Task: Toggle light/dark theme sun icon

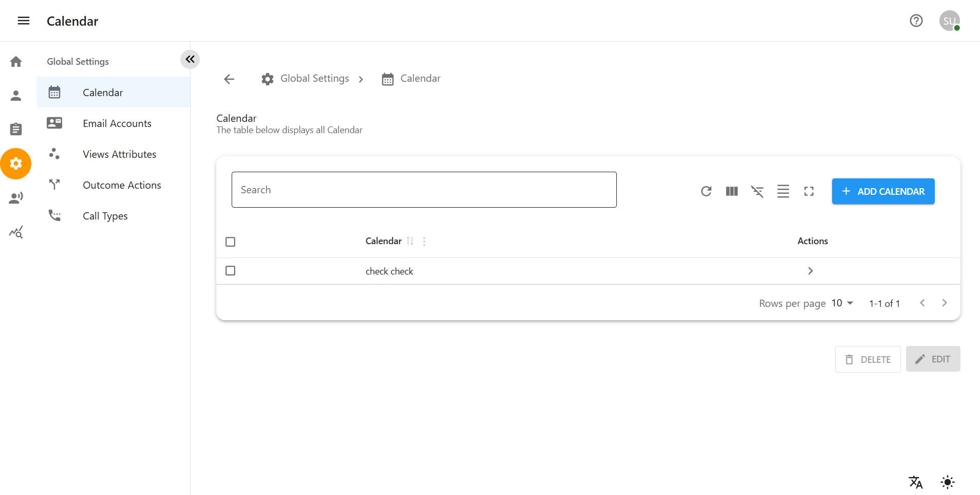Action: point(947,482)
